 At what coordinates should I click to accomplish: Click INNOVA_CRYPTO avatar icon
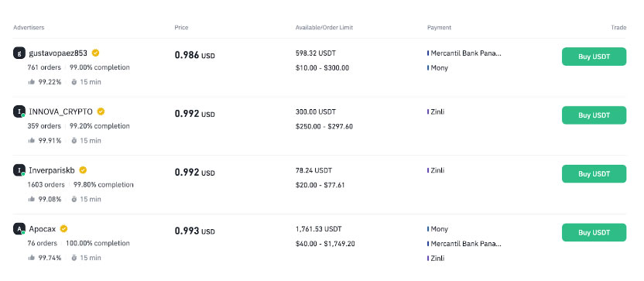coord(19,111)
